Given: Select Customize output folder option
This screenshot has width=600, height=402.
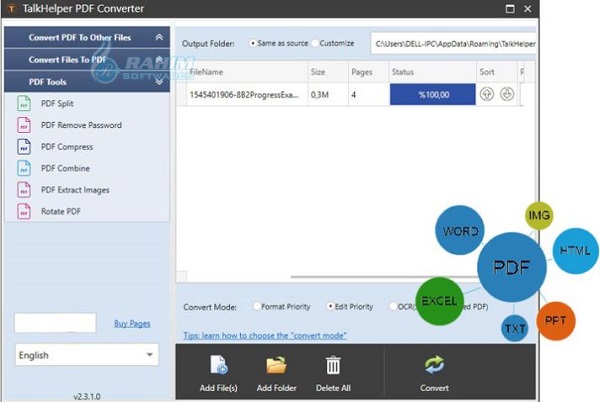Looking at the screenshot, I should pyautogui.click(x=315, y=43).
